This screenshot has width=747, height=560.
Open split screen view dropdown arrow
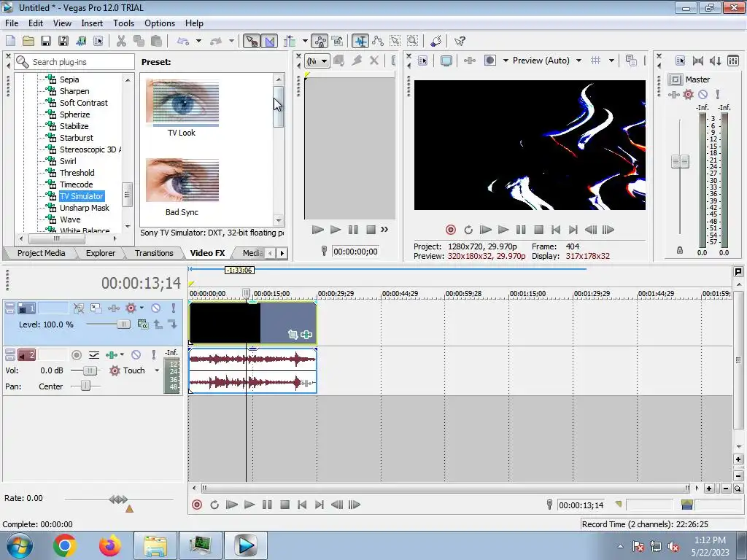tap(506, 61)
